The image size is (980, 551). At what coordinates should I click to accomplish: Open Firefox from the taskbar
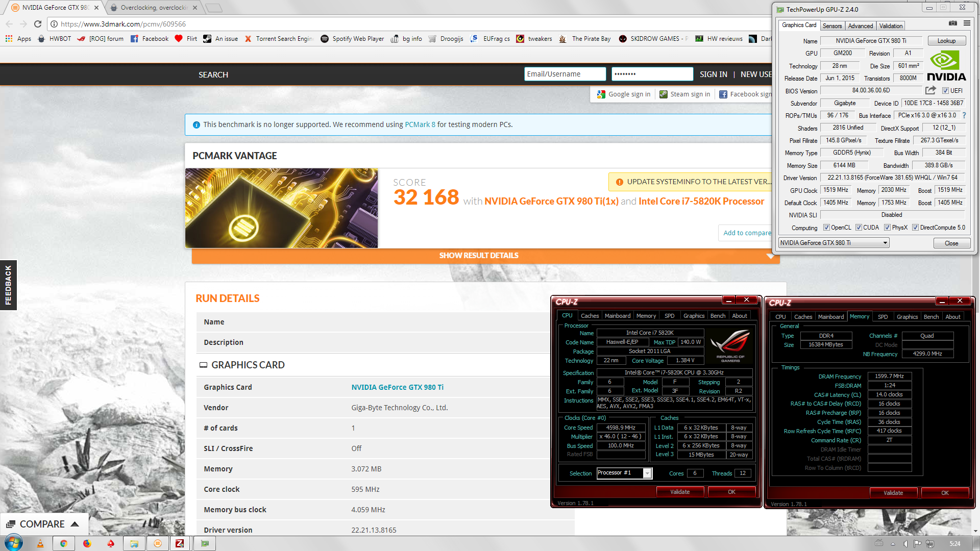(87, 544)
